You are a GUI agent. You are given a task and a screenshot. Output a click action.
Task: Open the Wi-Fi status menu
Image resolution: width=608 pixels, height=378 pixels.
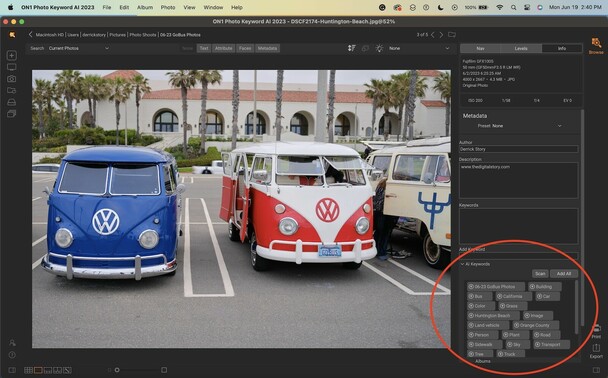[x=500, y=7]
